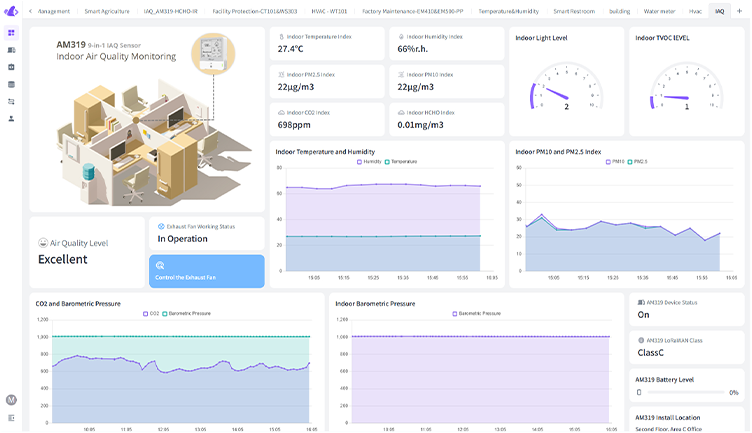Open the Dashboard grid icon in sidebar

[x=11, y=32]
